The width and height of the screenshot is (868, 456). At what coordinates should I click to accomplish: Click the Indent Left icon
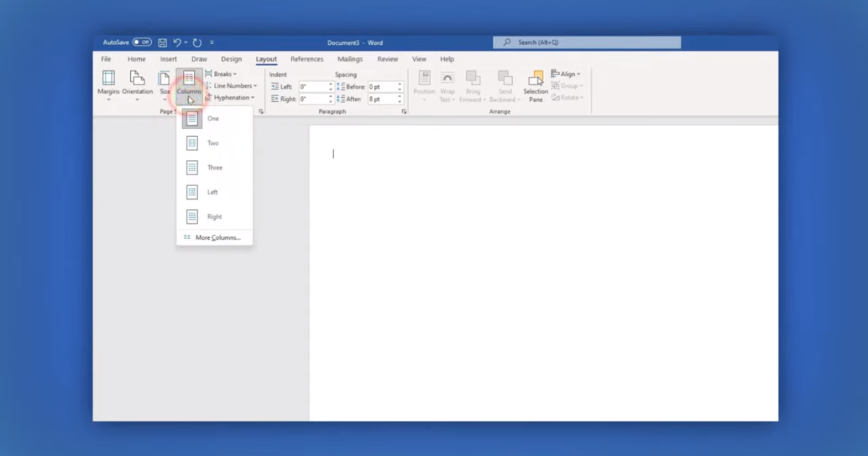[x=275, y=87]
